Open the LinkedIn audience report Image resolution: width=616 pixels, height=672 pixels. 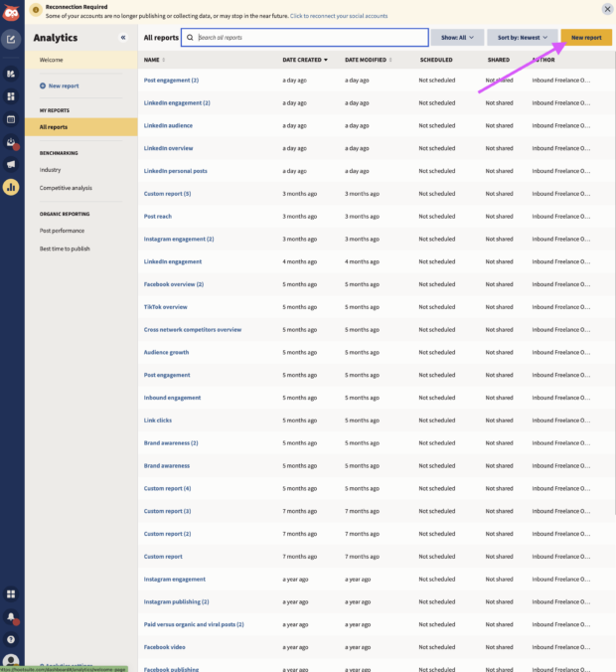coord(168,125)
